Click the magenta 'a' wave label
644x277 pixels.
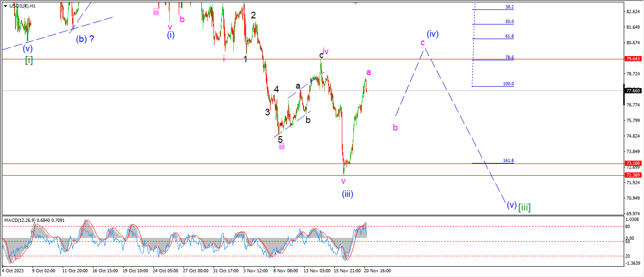(x=369, y=72)
